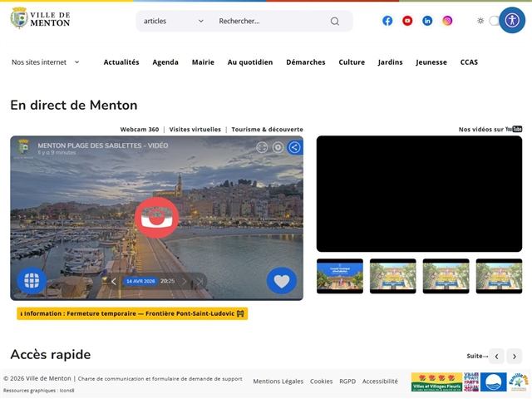Viewport: 532px width, 399px height.
Task: Open the webcam settings gear icon
Action: tap(278, 147)
